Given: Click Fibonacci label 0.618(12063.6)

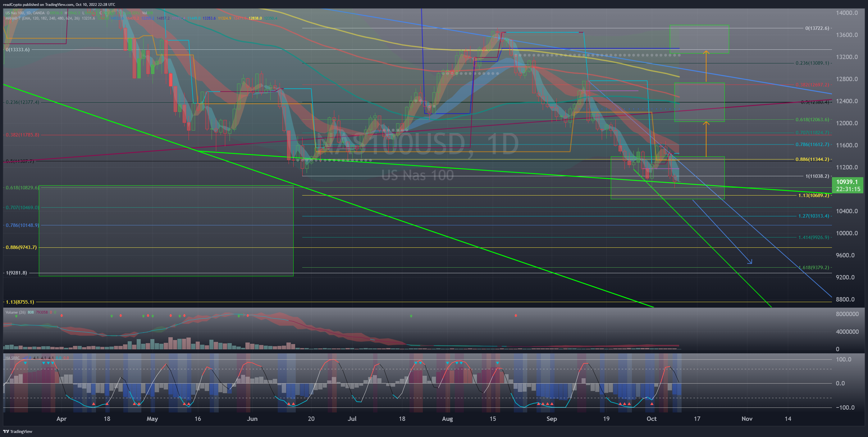Looking at the screenshot, I should [812, 120].
